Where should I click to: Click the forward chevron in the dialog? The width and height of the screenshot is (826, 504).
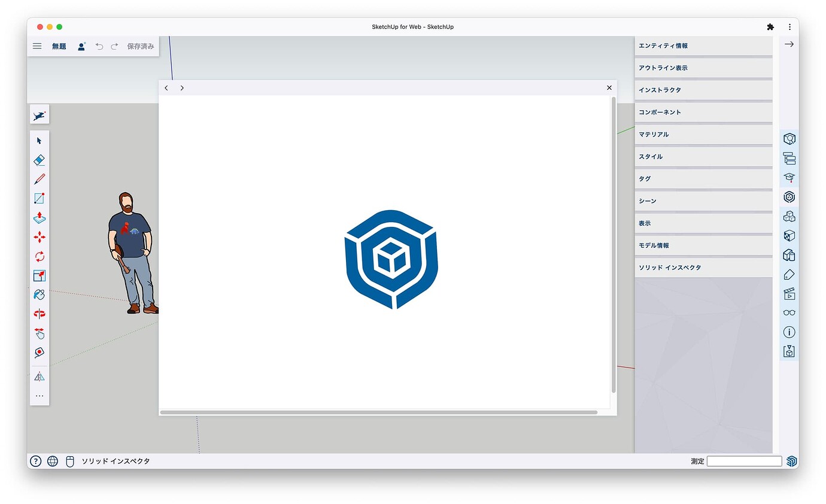(182, 87)
